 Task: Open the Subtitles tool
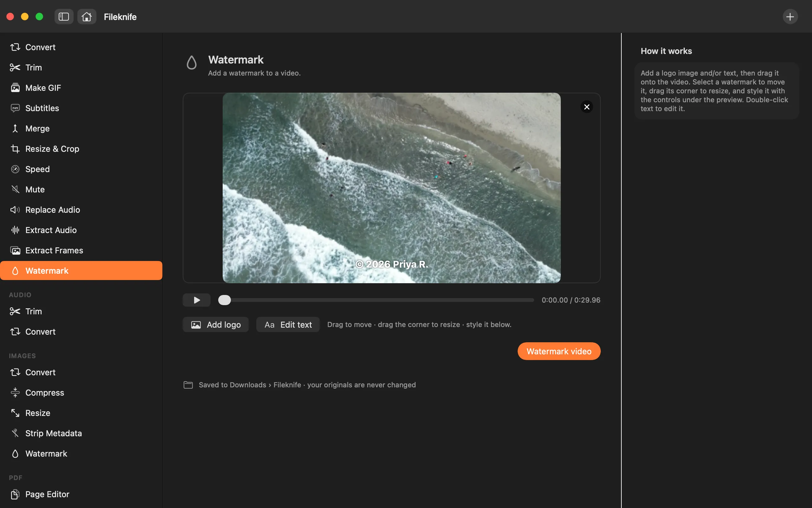[81, 108]
